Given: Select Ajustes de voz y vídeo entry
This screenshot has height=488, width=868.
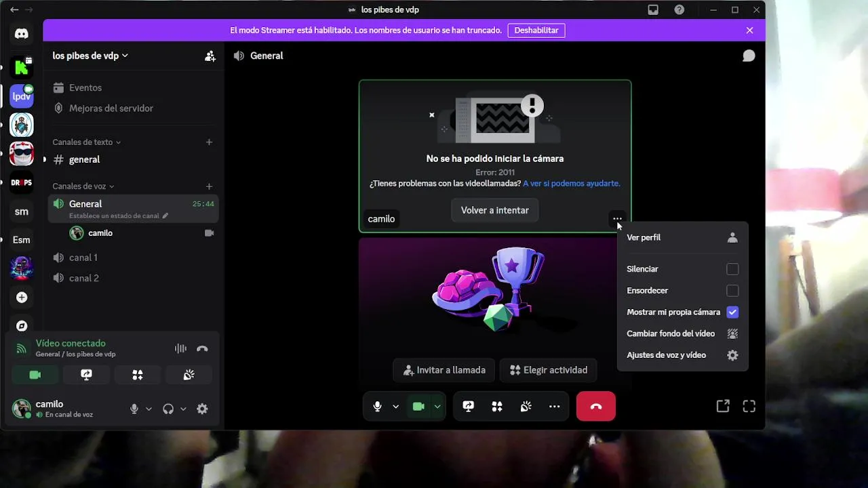Looking at the screenshot, I should (682, 355).
